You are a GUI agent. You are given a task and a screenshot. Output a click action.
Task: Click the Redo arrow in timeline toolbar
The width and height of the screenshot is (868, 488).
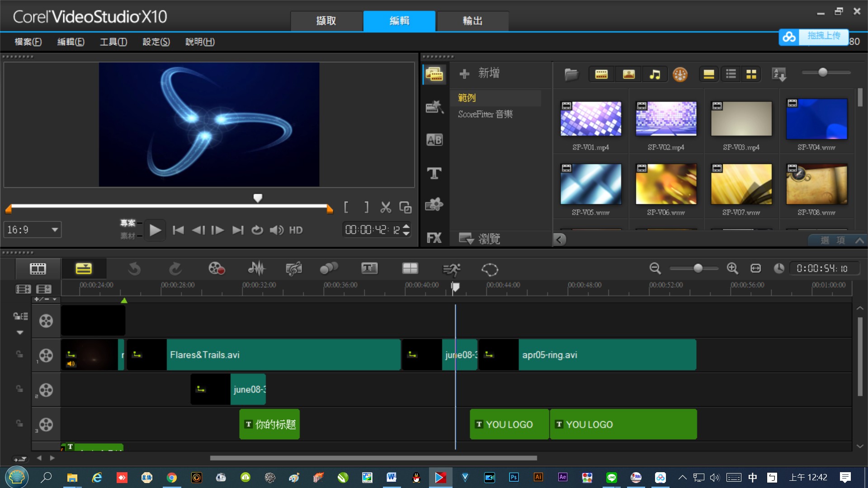pos(175,269)
